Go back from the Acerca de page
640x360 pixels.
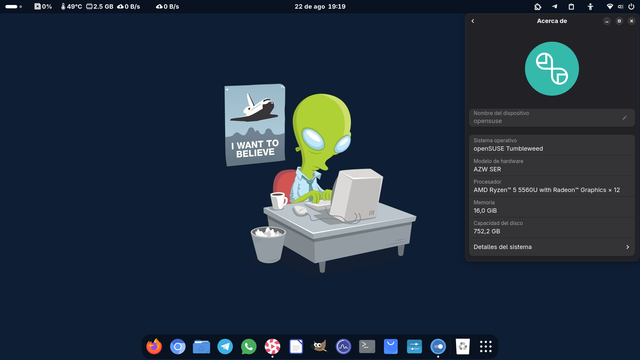pos(473,21)
